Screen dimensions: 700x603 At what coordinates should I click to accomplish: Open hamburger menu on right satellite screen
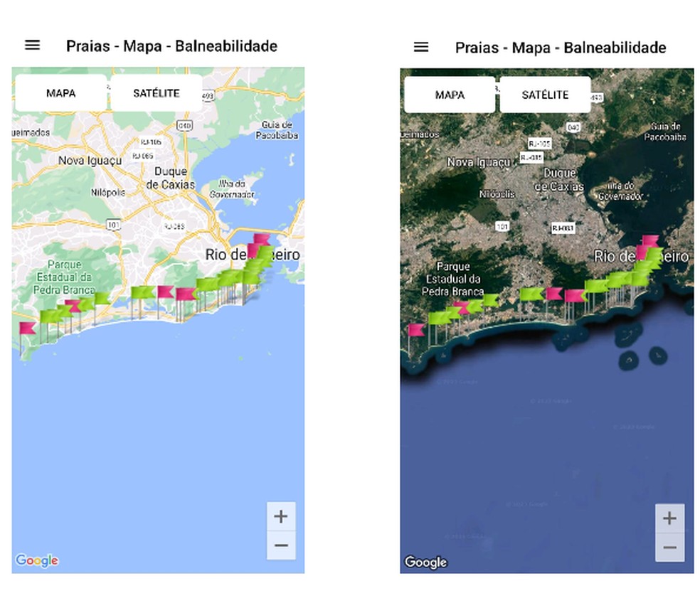coord(421,47)
